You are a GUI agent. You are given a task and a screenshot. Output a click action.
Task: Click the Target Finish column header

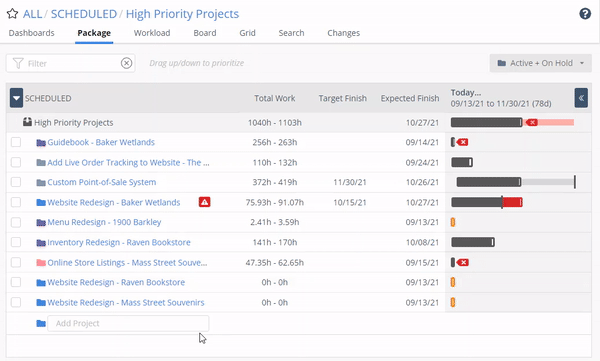[342, 98]
